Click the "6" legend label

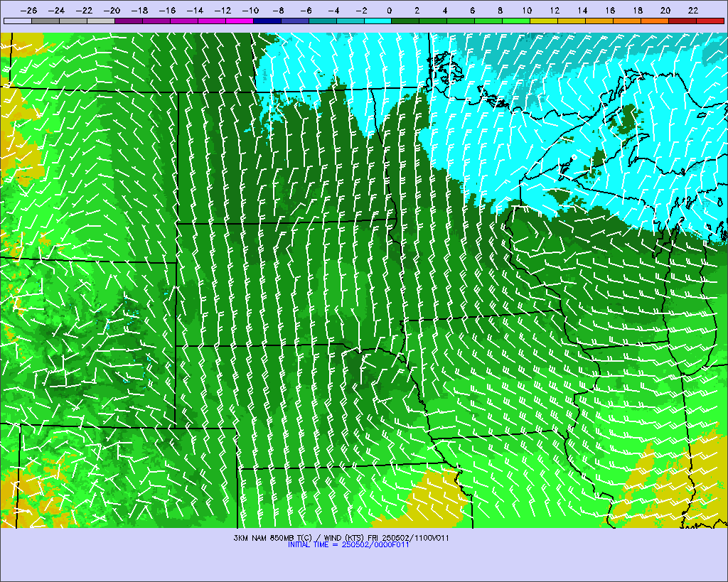[x=472, y=10]
